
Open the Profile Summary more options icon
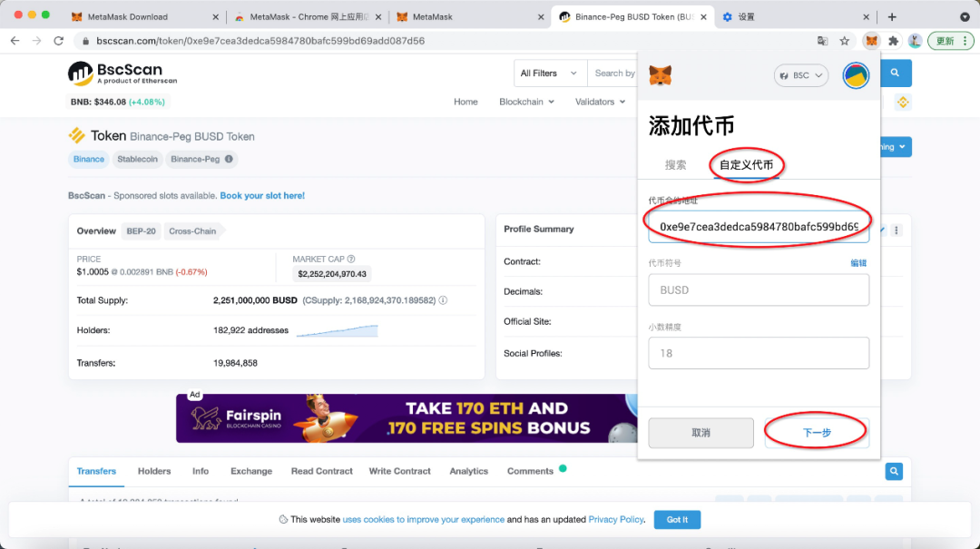pos(897,230)
